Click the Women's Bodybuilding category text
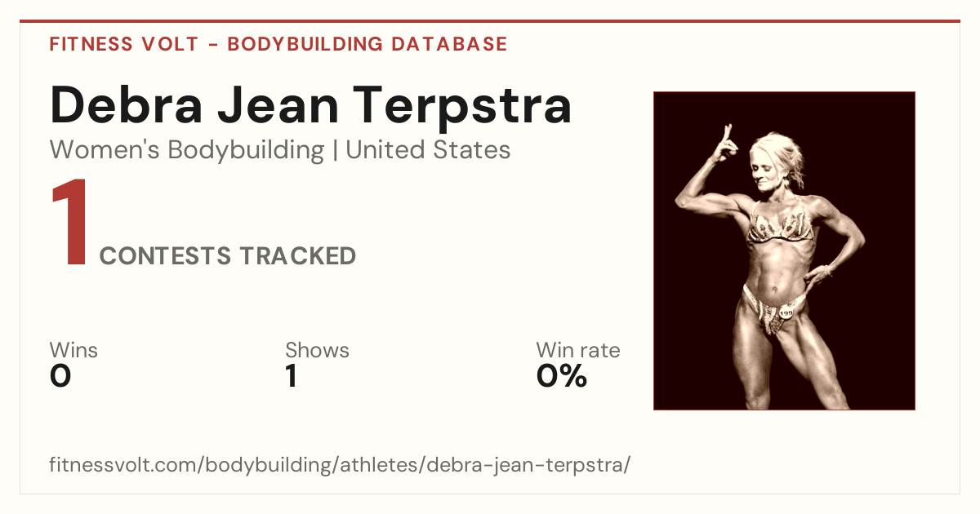The width and height of the screenshot is (980, 514). point(186,150)
